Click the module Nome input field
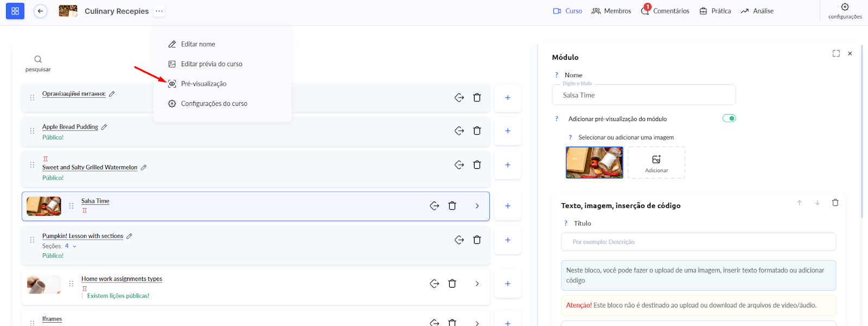Screen dimensions: 868x326 pos(644,95)
